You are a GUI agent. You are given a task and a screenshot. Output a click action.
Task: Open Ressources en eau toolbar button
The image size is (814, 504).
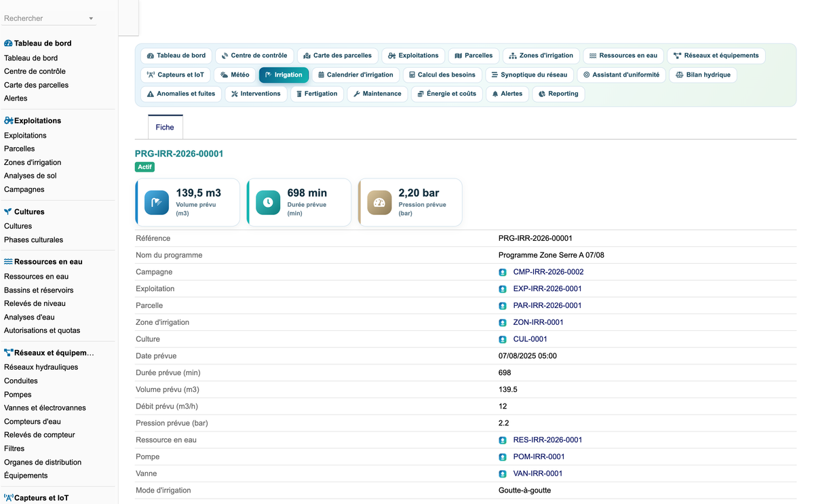pyautogui.click(x=623, y=56)
